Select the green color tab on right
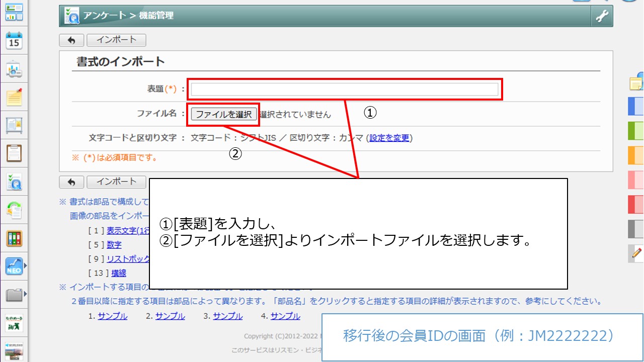This screenshot has width=644, height=362. click(x=636, y=131)
